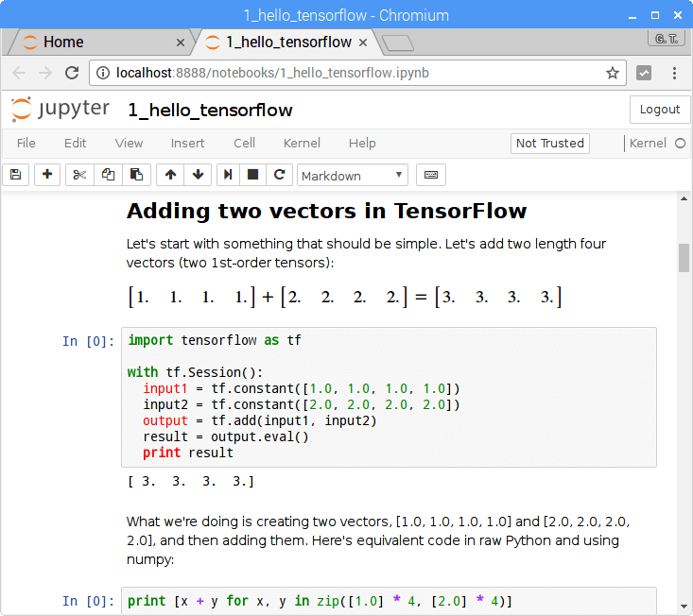The width and height of the screenshot is (693, 616).
Task: Click the kernel idle indicator circle
Action: tap(680, 143)
